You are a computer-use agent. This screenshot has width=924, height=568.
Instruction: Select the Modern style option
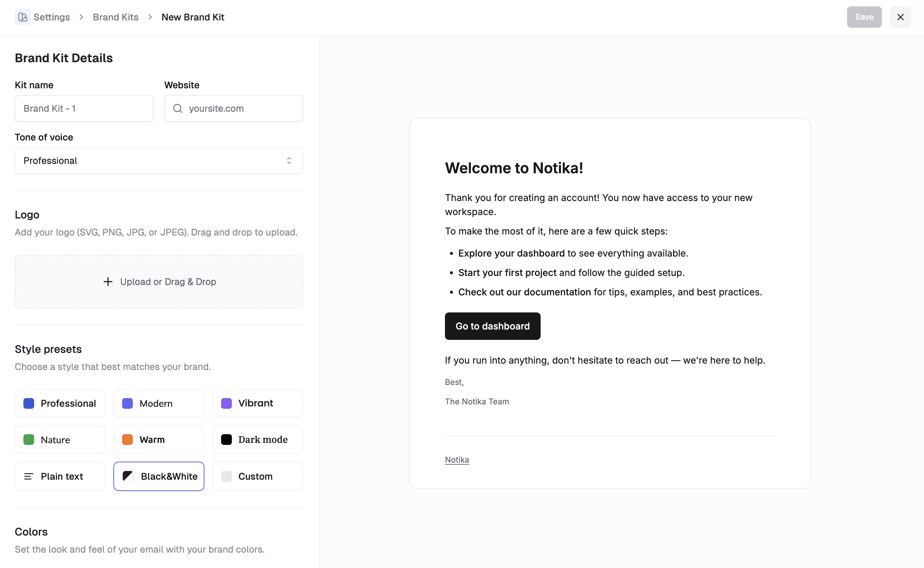pyautogui.click(x=159, y=403)
